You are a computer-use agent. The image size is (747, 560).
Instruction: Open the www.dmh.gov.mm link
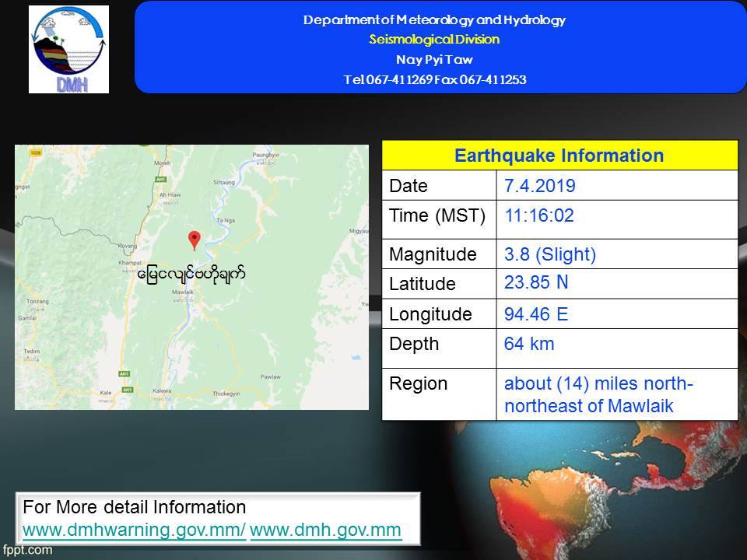[325, 530]
